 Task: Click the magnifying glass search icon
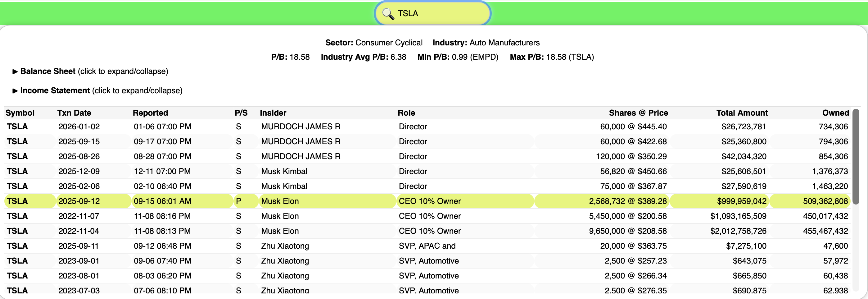(388, 14)
